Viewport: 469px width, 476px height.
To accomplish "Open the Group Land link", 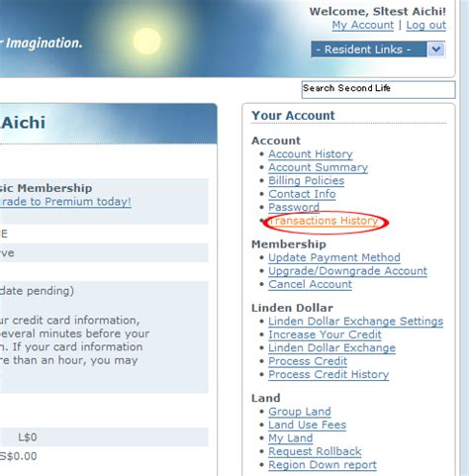I will [x=300, y=412].
